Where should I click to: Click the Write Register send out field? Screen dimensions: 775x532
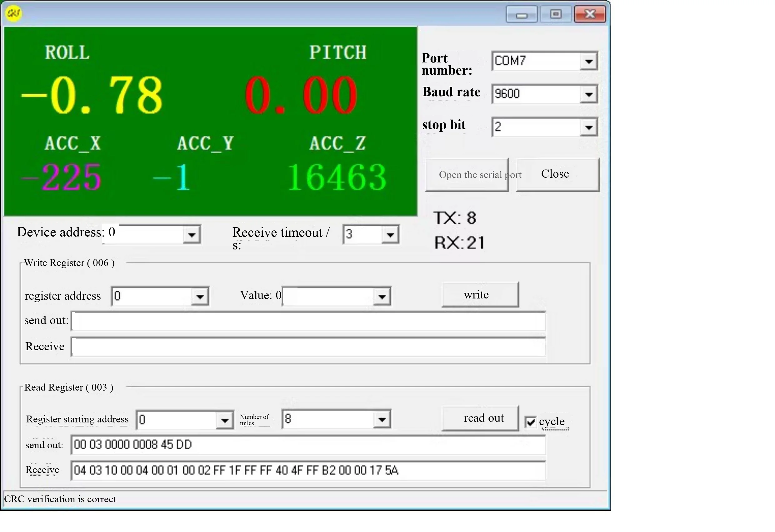(308, 321)
